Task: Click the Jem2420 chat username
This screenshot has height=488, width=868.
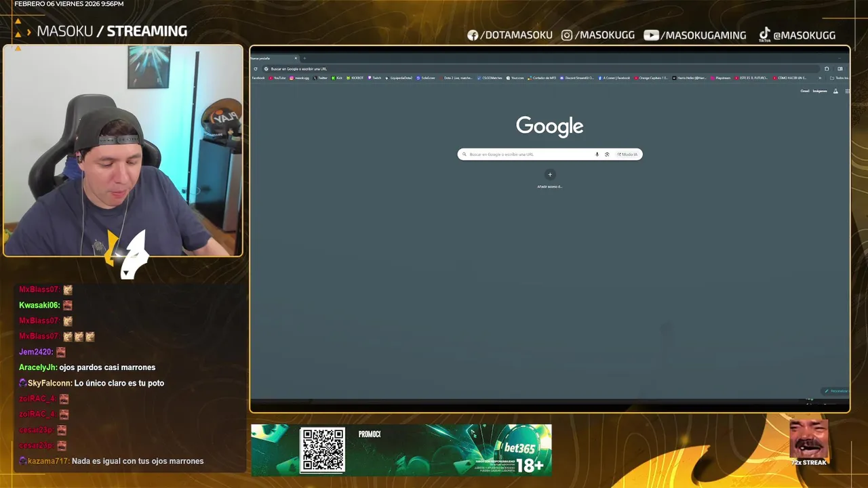Action: [36, 352]
